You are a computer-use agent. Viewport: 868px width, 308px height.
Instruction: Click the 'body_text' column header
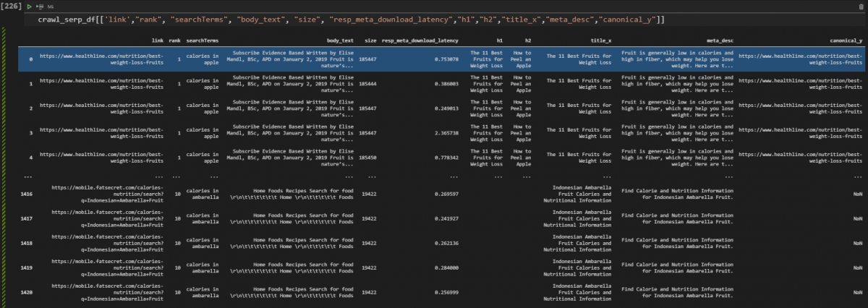click(340, 41)
